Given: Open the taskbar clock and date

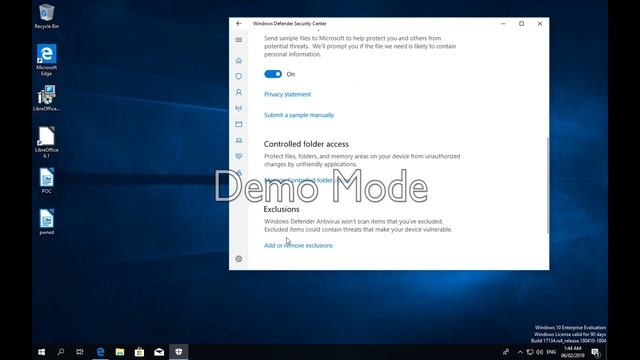Looking at the screenshot, I should 573,352.
